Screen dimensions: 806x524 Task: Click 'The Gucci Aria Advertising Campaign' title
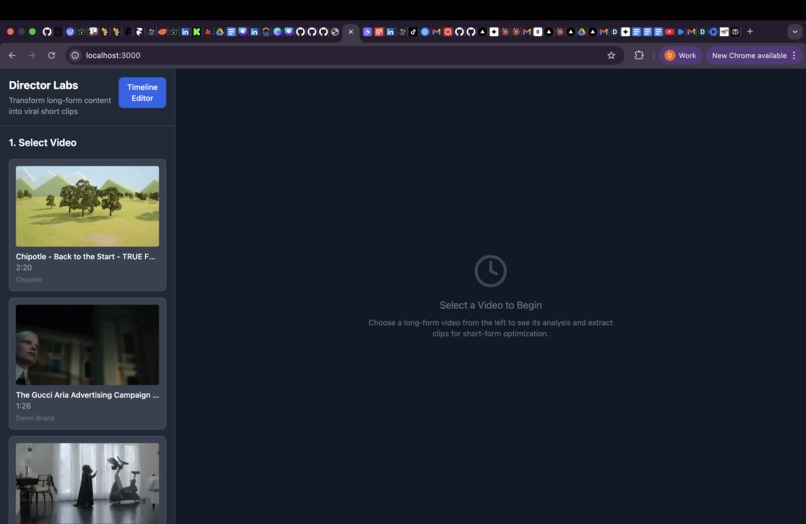tap(87, 395)
